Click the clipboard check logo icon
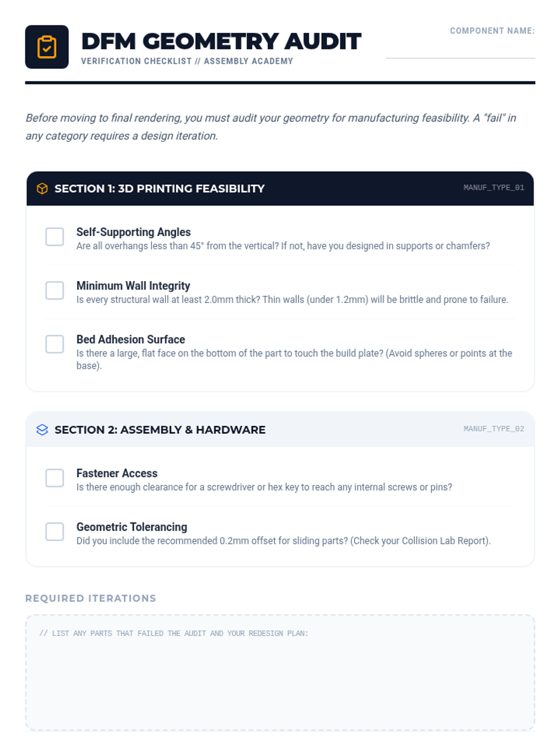Viewport: 560px width, 747px height. 47,47
